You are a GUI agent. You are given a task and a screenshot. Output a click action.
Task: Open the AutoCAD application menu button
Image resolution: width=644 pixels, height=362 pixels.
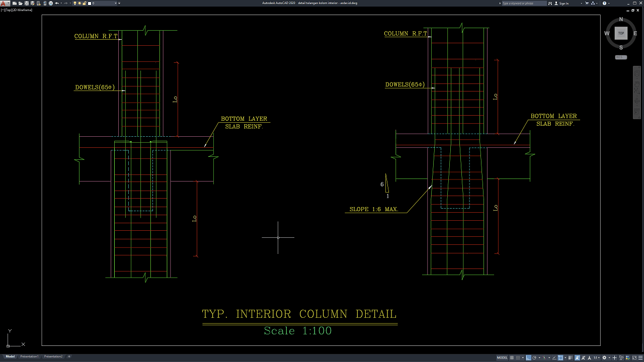click(5, 3)
